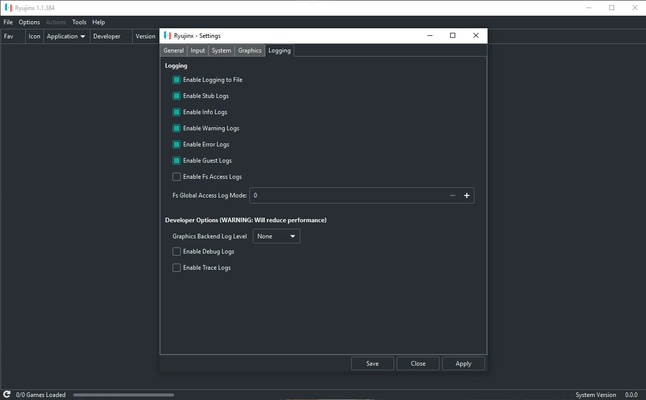This screenshot has width=646, height=400.
Task: Toggle Enable Warning Logs checkbox
Action: pyautogui.click(x=176, y=128)
